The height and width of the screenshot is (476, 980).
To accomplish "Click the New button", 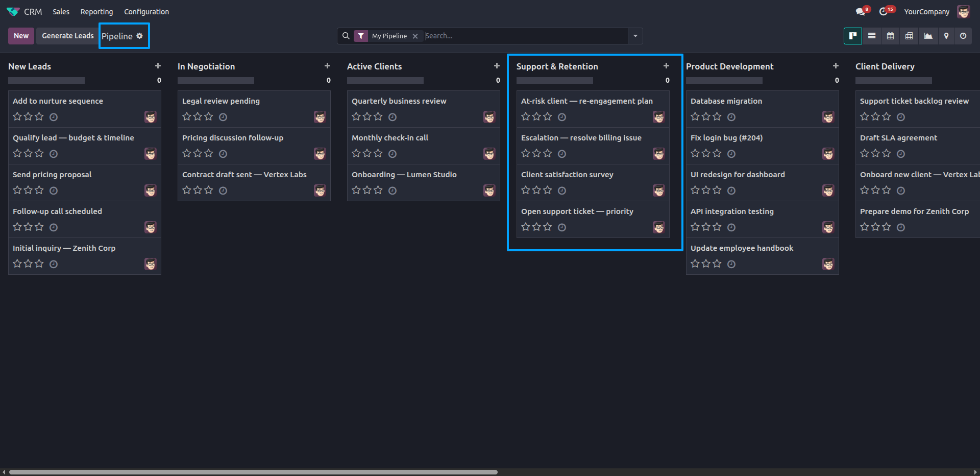I will point(21,36).
